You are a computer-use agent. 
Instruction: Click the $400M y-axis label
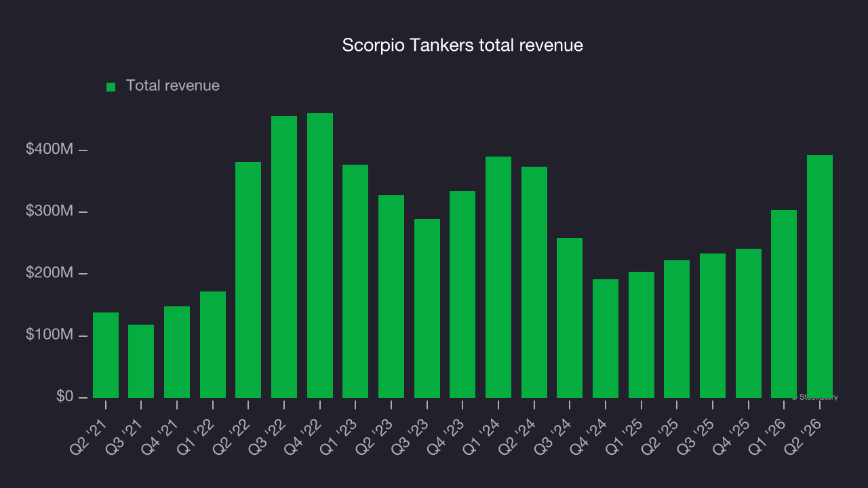tap(50, 149)
